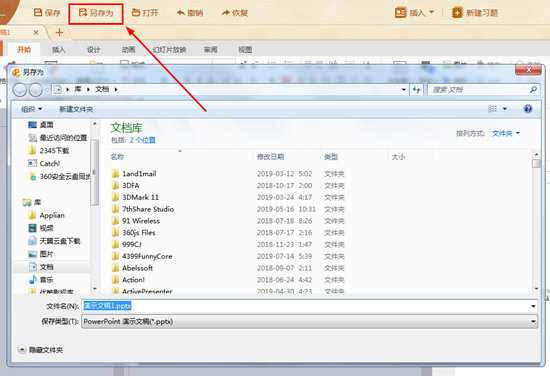The width and height of the screenshot is (550, 376).
Task: Click the search magnifier icon
Action: click(533, 89)
